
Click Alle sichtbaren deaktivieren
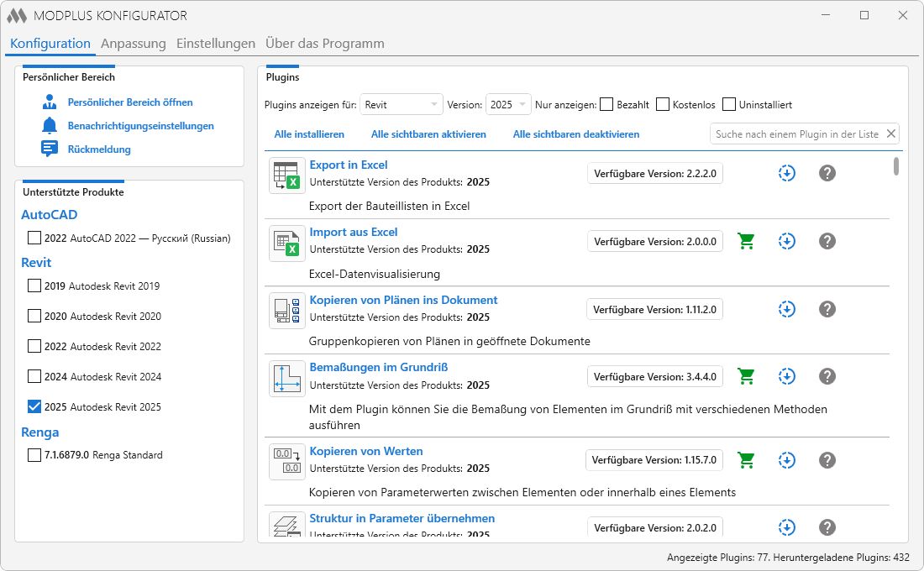click(575, 134)
